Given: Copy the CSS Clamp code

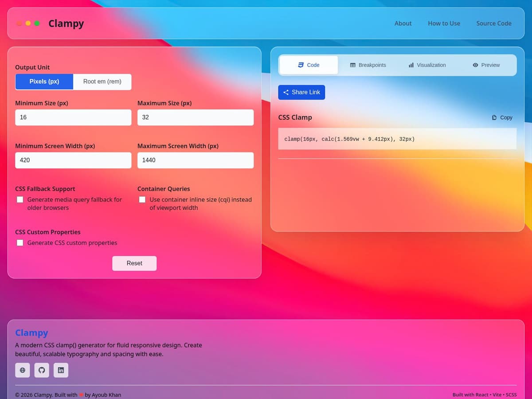Looking at the screenshot, I should pyautogui.click(x=502, y=117).
